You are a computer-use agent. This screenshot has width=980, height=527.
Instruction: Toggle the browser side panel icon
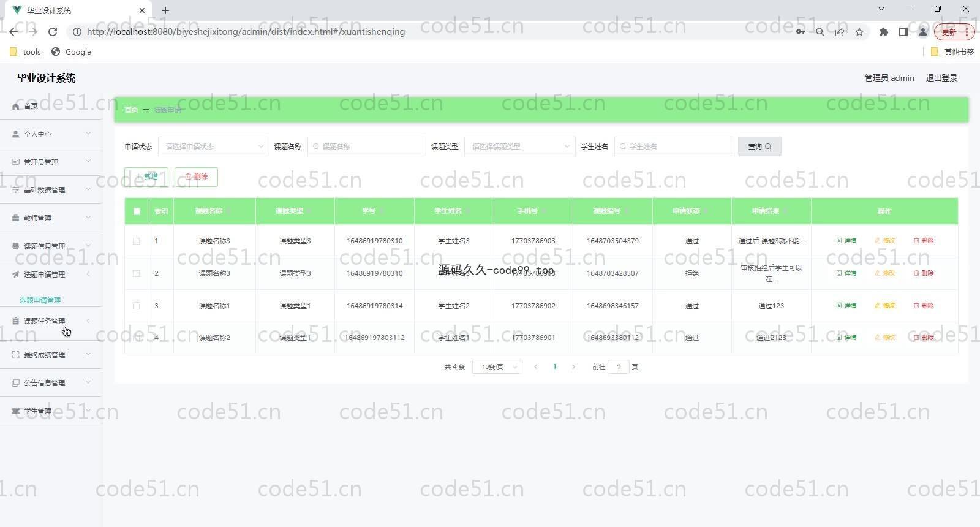903,32
